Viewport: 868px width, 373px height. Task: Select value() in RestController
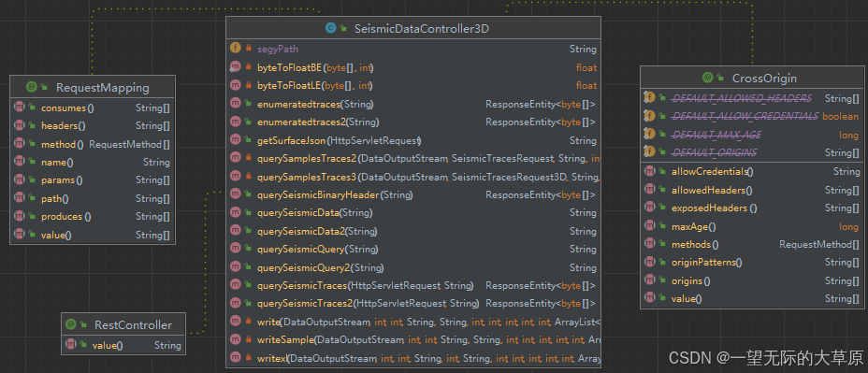(x=123, y=345)
